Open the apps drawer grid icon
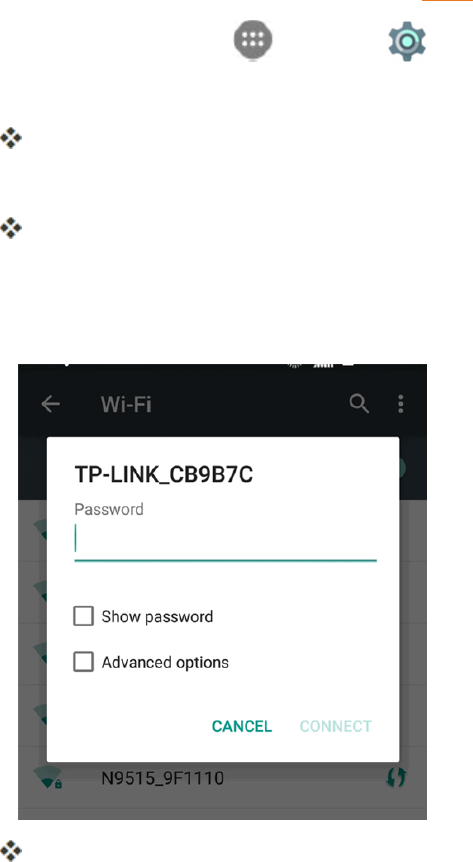 [253, 41]
